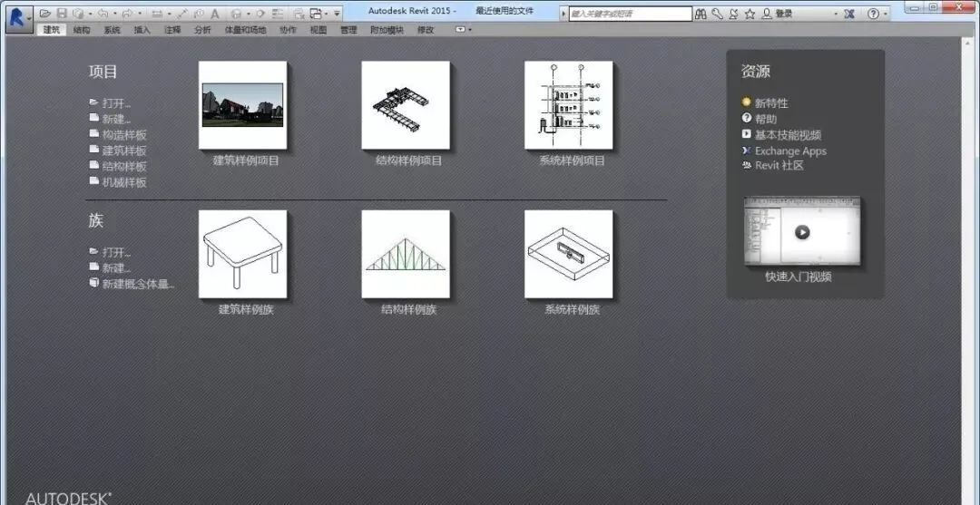The width and height of the screenshot is (980, 505).
Task: Select the 结构 ribbon tab
Action: pyautogui.click(x=82, y=29)
